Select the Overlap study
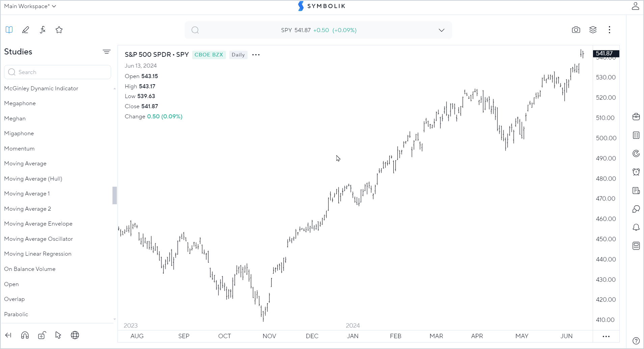The image size is (644, 349). point(15,299)
